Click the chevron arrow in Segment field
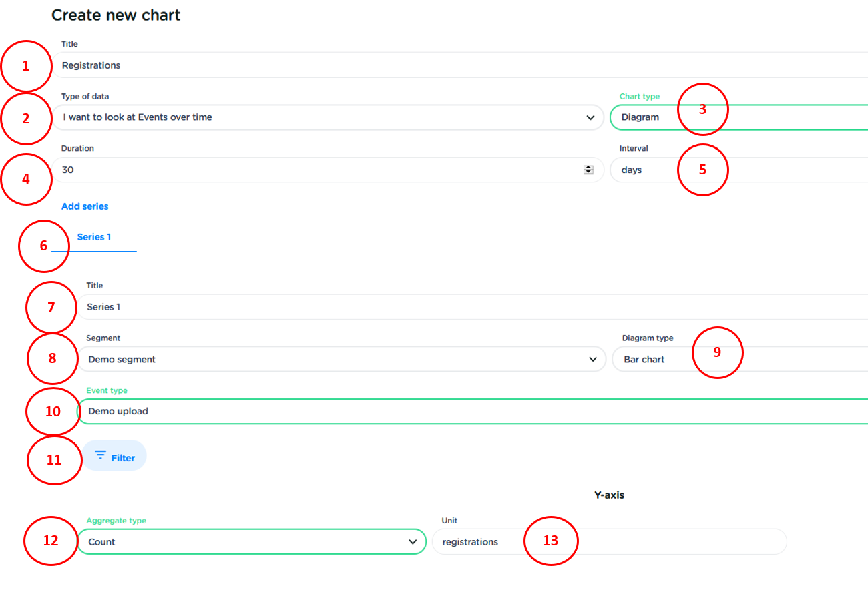 pyautogui.click(x=593, y=359)
